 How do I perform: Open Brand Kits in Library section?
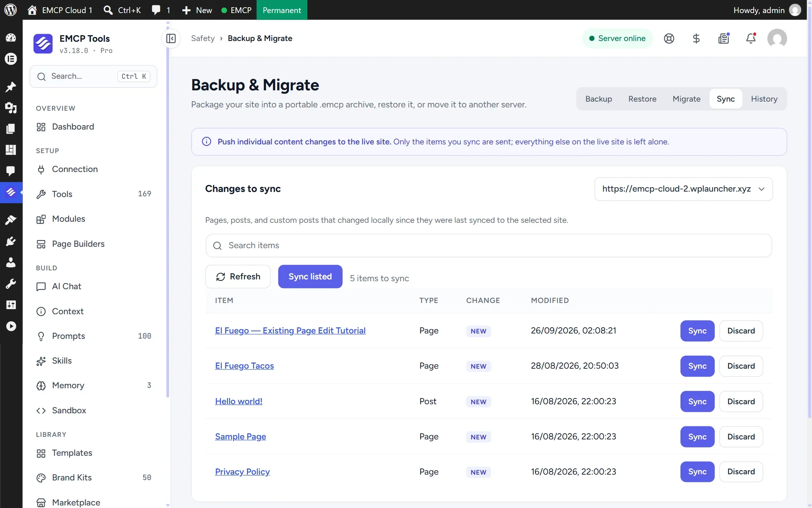pyautogui.click(x=94, y=478)
